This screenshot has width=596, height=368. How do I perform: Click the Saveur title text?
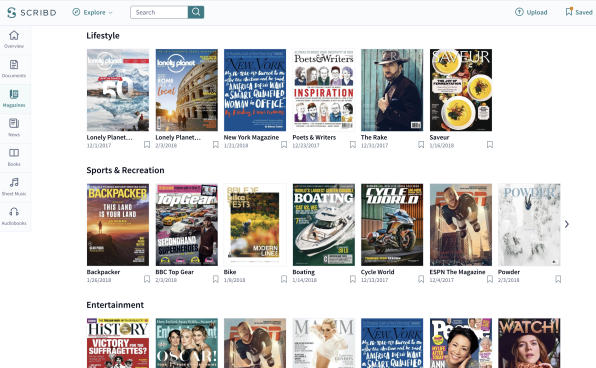coord(439,137)
